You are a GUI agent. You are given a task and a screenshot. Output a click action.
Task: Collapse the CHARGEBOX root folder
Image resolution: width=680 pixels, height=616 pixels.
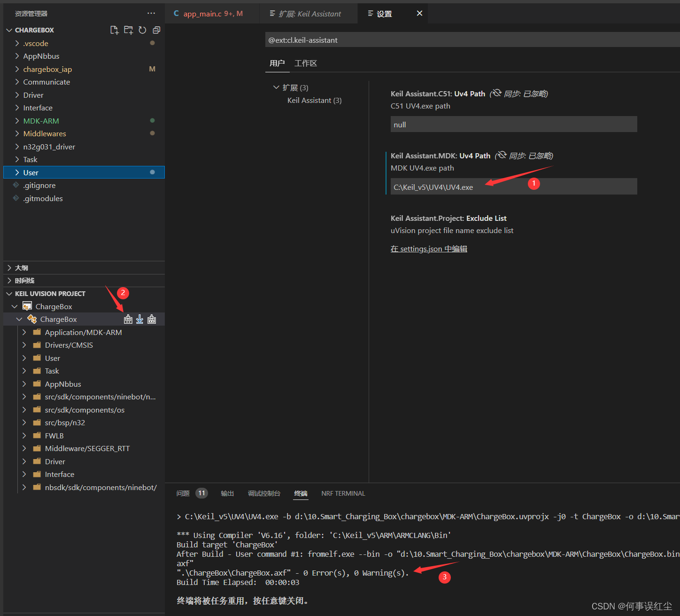coord(9,30)
